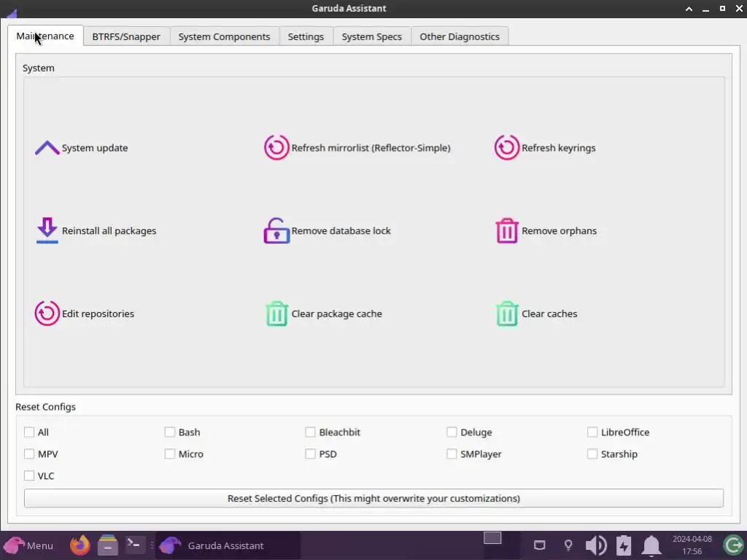747x560 pixels.
Task: Check the SMPlayer checkbox
Action: click(452, 454)
